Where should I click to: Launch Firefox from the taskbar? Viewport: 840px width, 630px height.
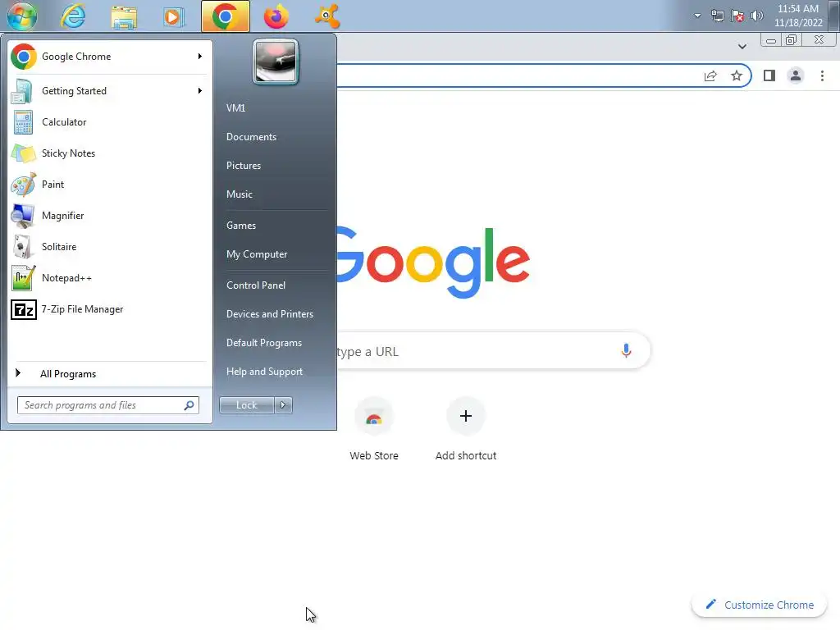point(276,16)
